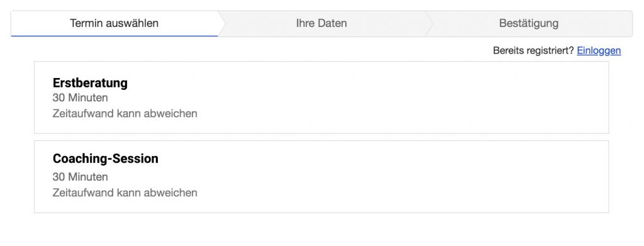Viewport: 644px width, 246px height.
Task: Click the Einloggen link
Action: 599,50
